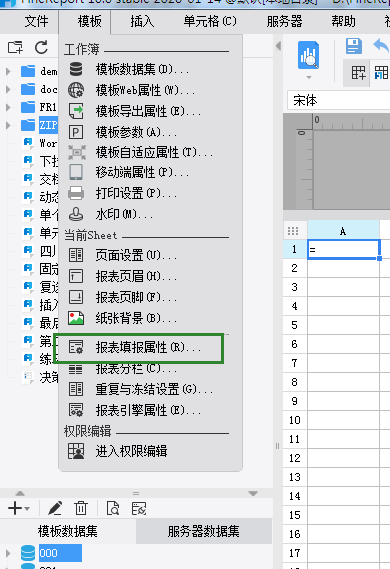The image size is (390, 569).
Task: Click the select-all corner of the grid
Action: click(293, 231)
